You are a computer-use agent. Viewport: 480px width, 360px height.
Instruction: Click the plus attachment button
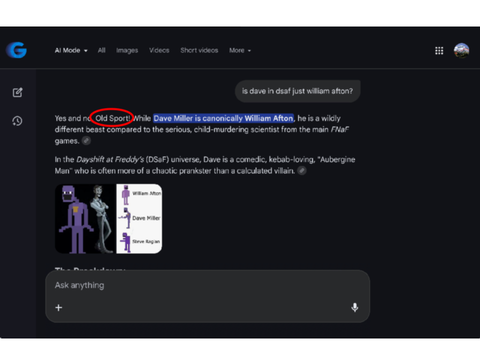pyautogui.click(x=59, y=308)
